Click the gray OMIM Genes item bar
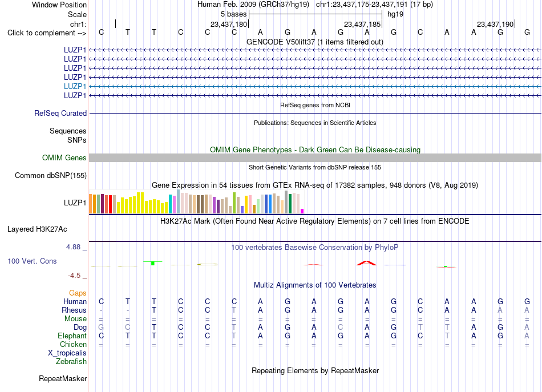Screen dimensions: 542x392 click(x=315, y=157)
